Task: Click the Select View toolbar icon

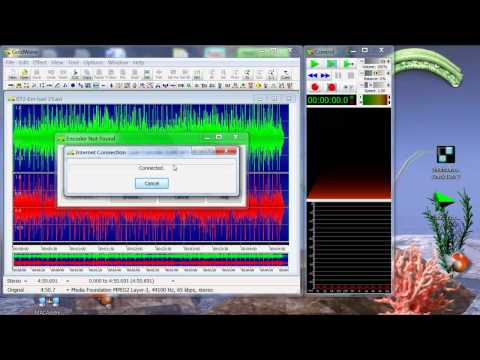Action: point(173,74)
